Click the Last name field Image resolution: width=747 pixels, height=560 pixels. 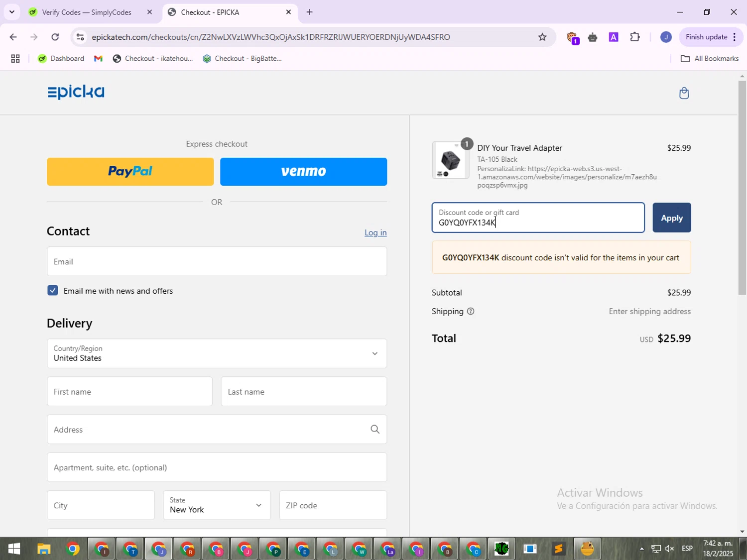coord(304,392)
